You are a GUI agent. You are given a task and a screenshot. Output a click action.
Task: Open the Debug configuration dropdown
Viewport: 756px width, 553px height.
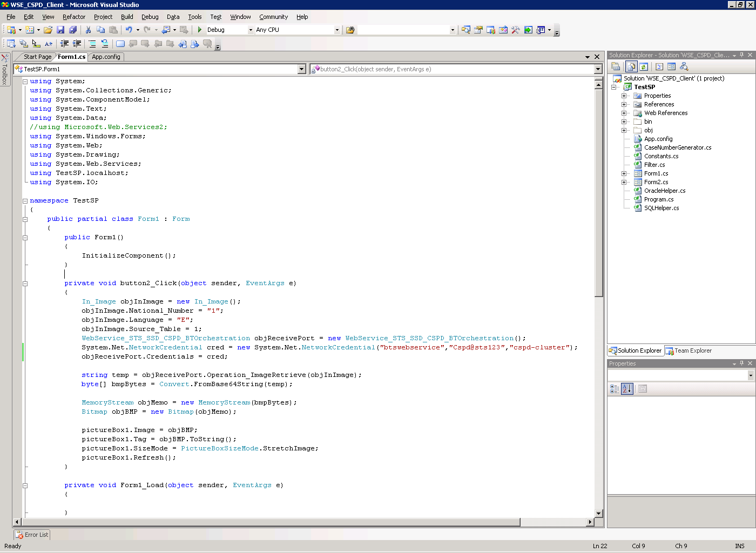pyautogui.click(x=251, y=30)
